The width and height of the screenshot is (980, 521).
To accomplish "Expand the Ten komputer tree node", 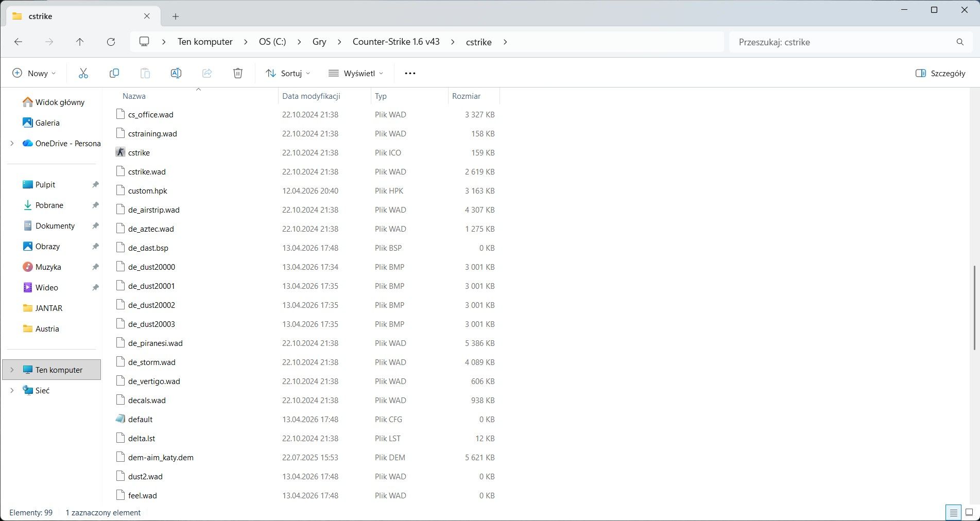I will point(12,370).
